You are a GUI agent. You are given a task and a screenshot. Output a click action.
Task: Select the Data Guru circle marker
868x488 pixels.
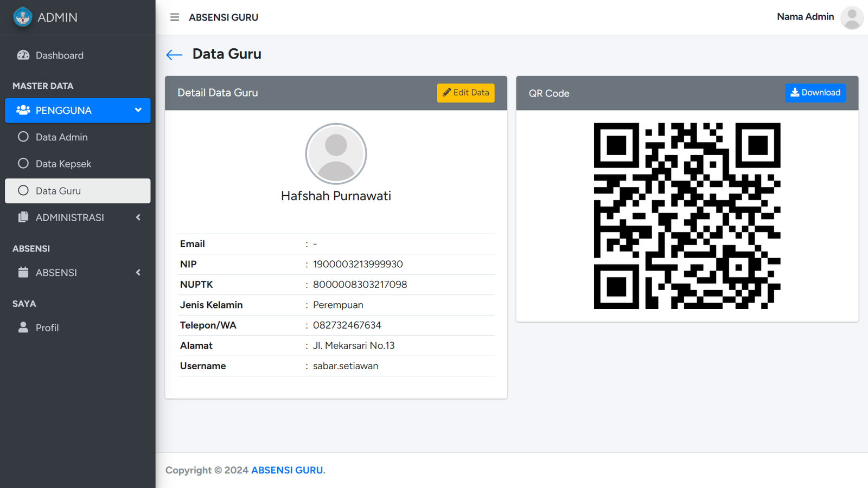click(x=23, y=191)
